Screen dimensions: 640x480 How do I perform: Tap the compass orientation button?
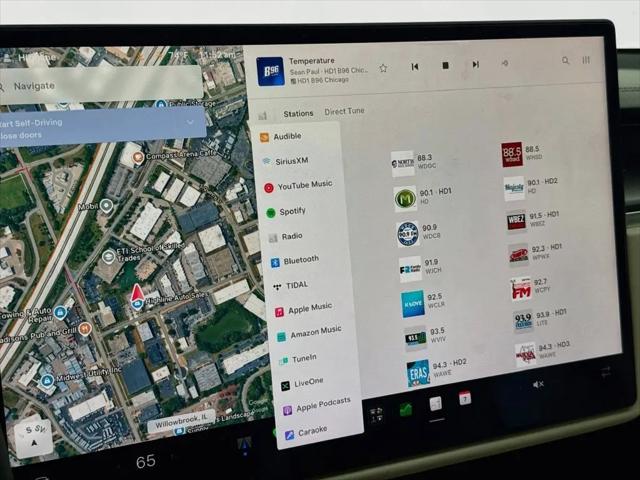pos(34,437)
